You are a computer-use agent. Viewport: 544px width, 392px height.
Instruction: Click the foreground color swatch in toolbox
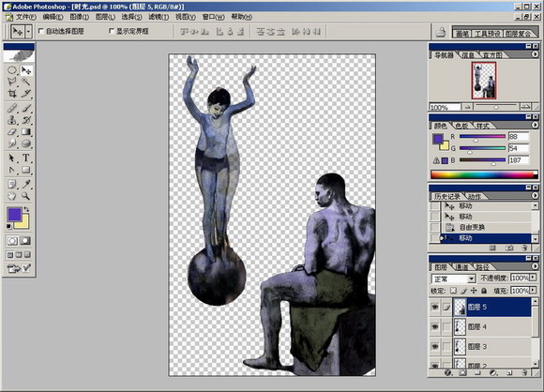click(14, 215)
